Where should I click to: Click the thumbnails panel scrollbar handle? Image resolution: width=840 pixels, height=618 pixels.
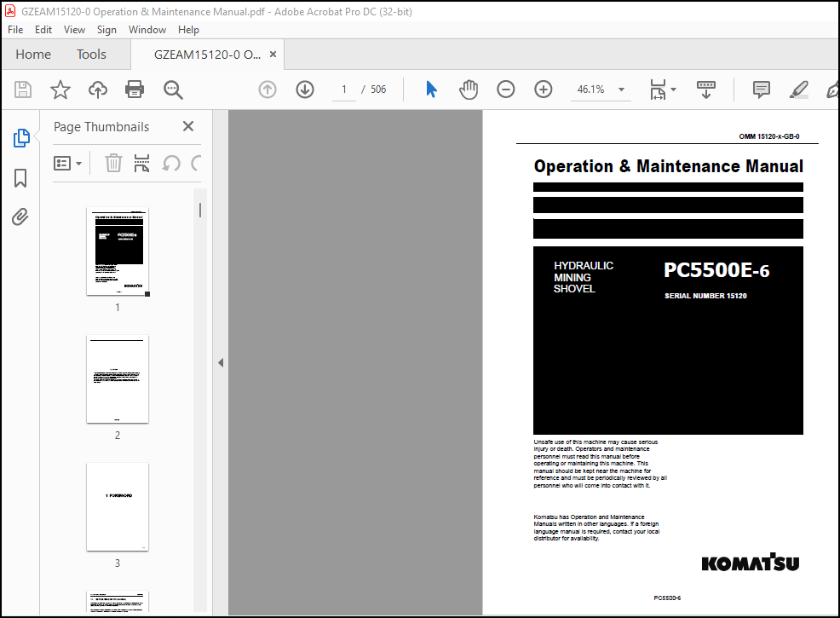(200, 210)
